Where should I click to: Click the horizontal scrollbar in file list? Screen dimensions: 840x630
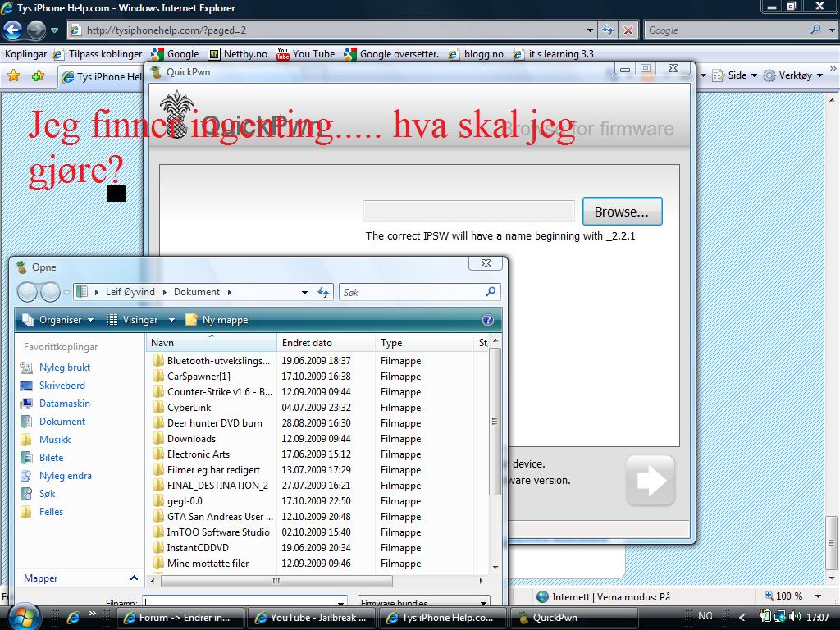pos(276,581)
